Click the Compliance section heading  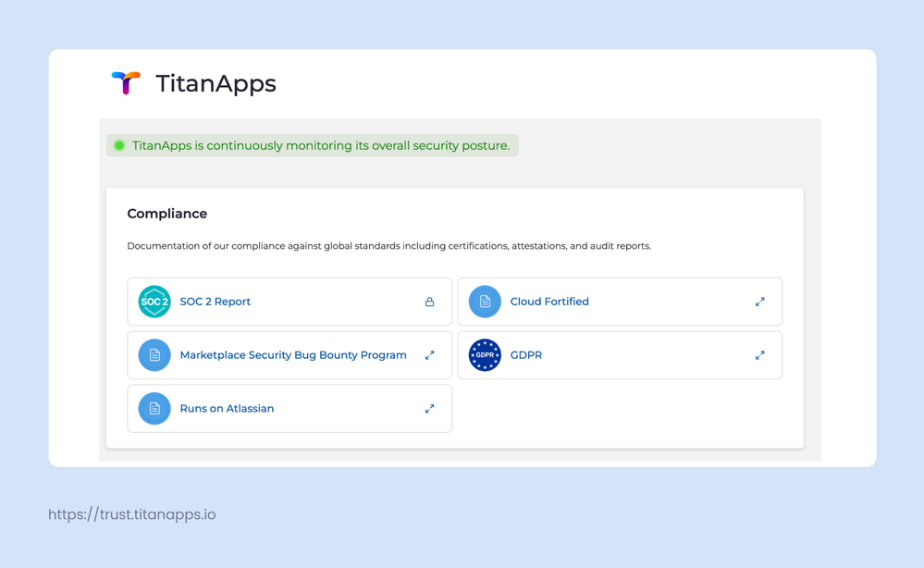[167, 214]
